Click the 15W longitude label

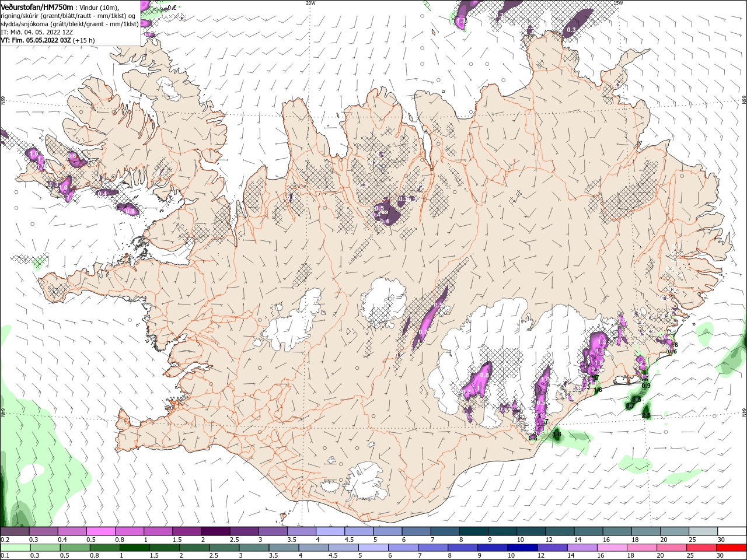coord(618,3)
